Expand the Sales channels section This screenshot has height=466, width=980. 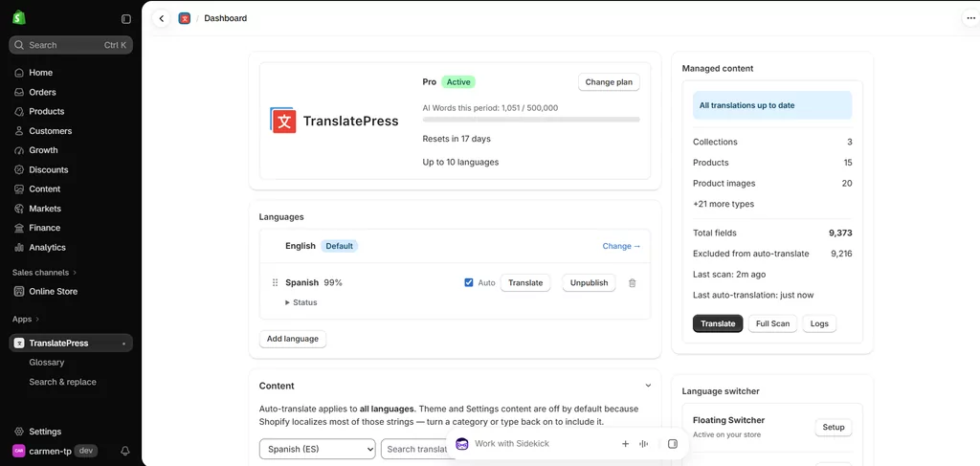(44, 273)
